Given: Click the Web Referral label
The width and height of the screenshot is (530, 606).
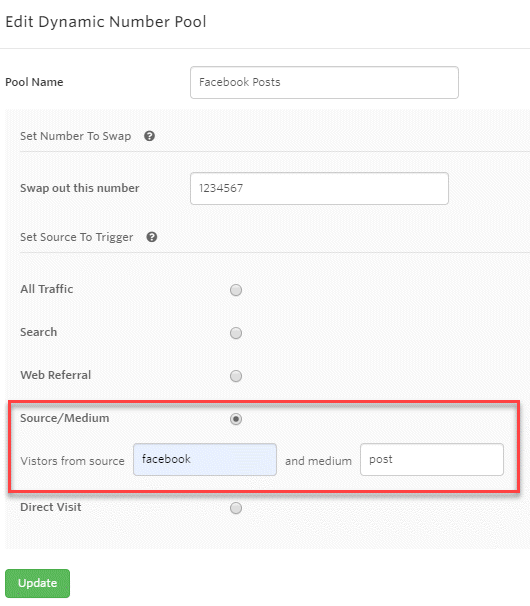Looking at the screenshot, I should pos(56,375).
